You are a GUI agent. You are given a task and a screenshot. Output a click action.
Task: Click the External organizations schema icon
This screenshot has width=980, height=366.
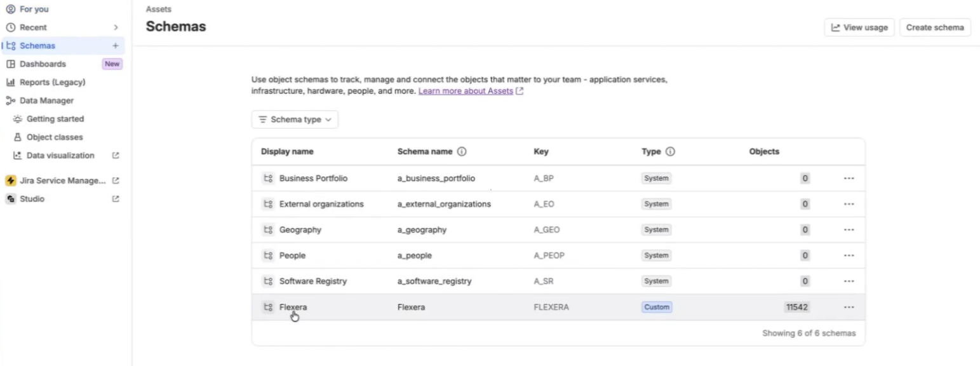pyautogui.click(x=268, y=204)
